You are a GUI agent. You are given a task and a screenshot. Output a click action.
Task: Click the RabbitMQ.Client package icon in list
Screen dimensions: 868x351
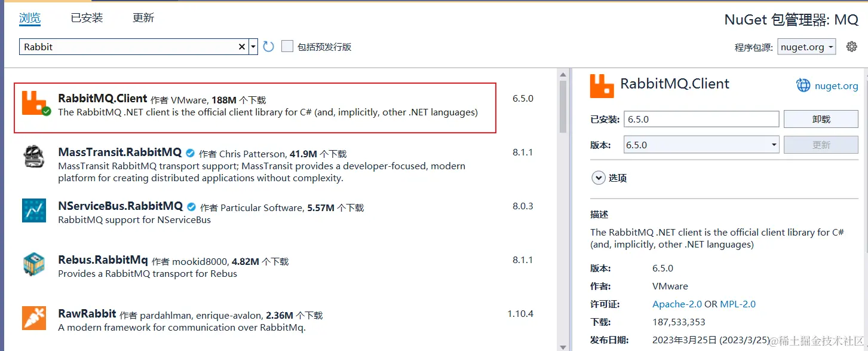pos(35,103)
